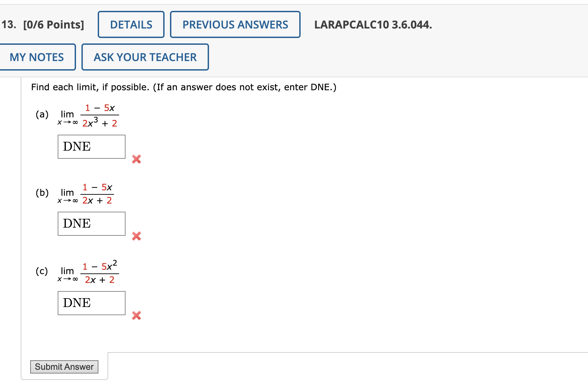Select the part (c) answer box
Image resolution: width=588 pixels, height=383 pixels.
coord(91,303)
